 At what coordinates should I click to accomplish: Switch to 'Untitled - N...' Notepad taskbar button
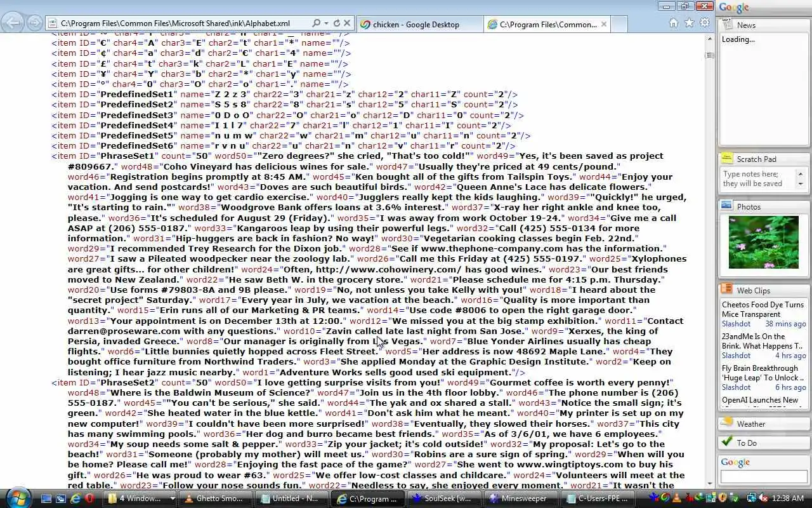point(291,499)
